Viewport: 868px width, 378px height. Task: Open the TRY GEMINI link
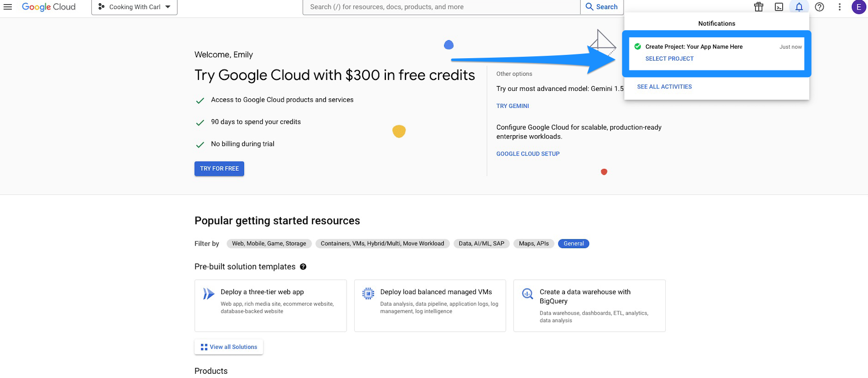513,106
